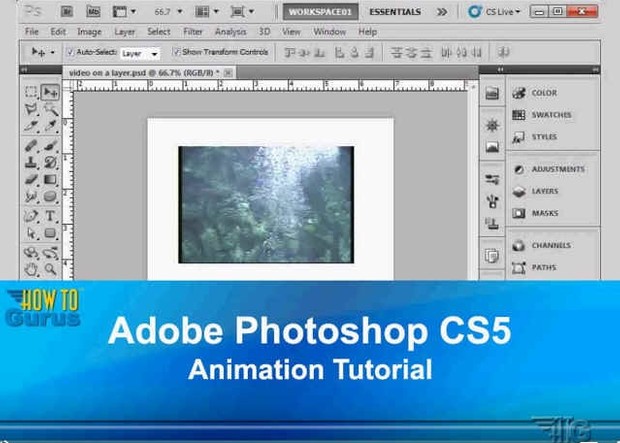Open the Clone Source stamp dock icon

click(x=492, y=224)
